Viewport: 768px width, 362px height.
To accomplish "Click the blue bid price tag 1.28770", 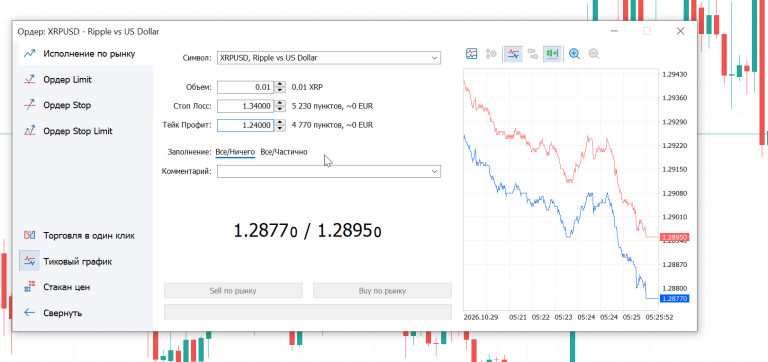I will [674, 298].
